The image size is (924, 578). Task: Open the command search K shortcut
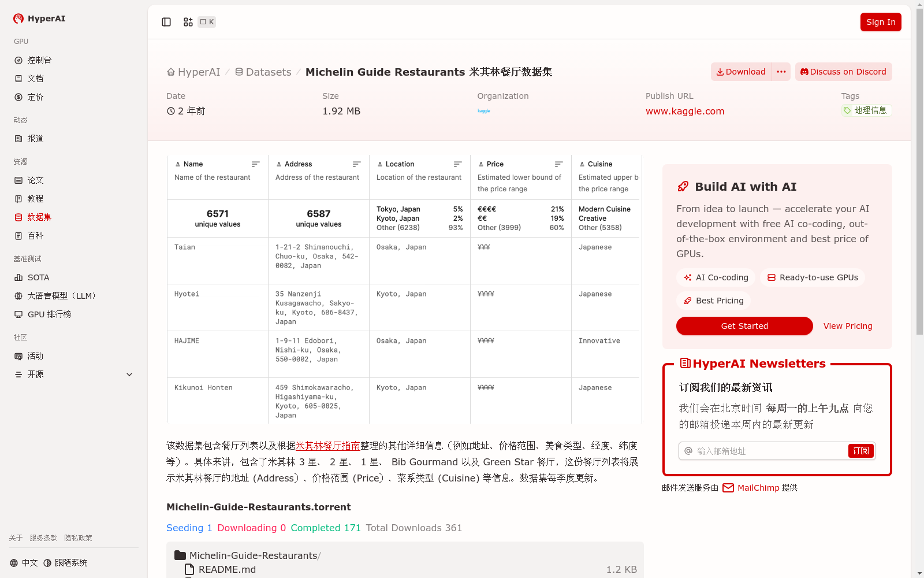coord(207,22)
